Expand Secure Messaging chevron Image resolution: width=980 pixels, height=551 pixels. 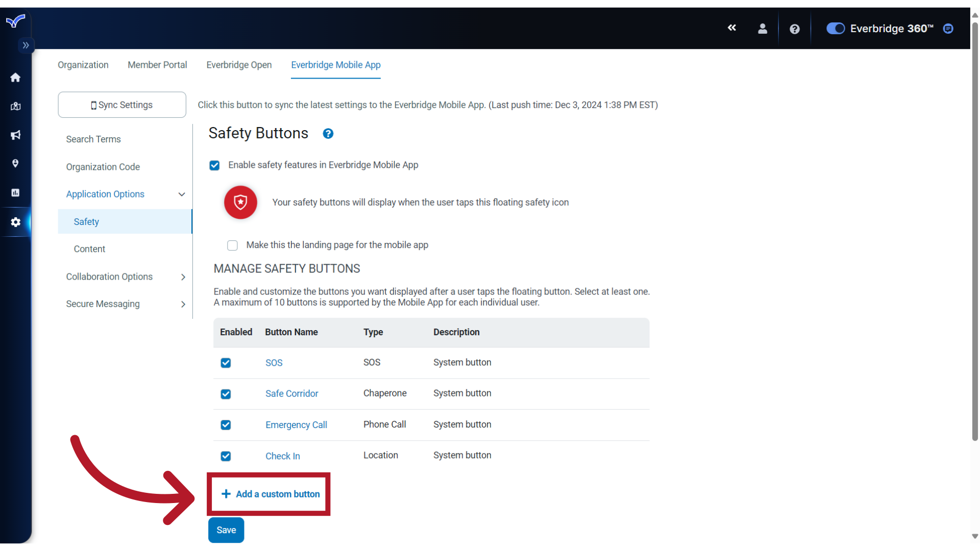click(x=183, y=305)
